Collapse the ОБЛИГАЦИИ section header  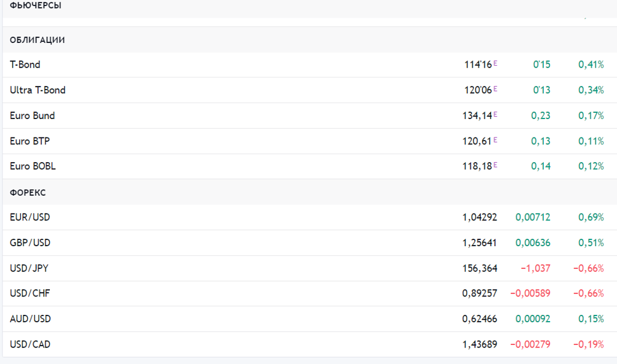pos(37,40)
